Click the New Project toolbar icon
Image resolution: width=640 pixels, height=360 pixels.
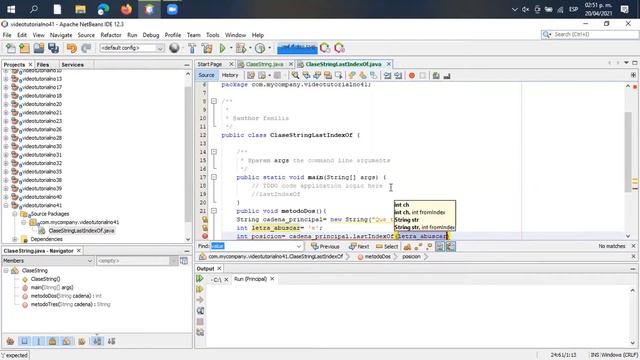pos(24,48)
